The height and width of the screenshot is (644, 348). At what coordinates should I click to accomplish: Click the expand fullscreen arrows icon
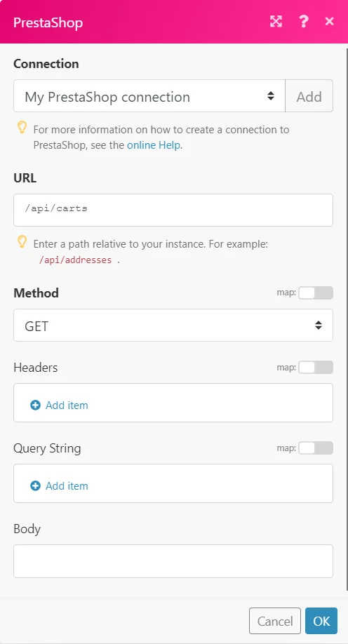click(x=276, y=21)
